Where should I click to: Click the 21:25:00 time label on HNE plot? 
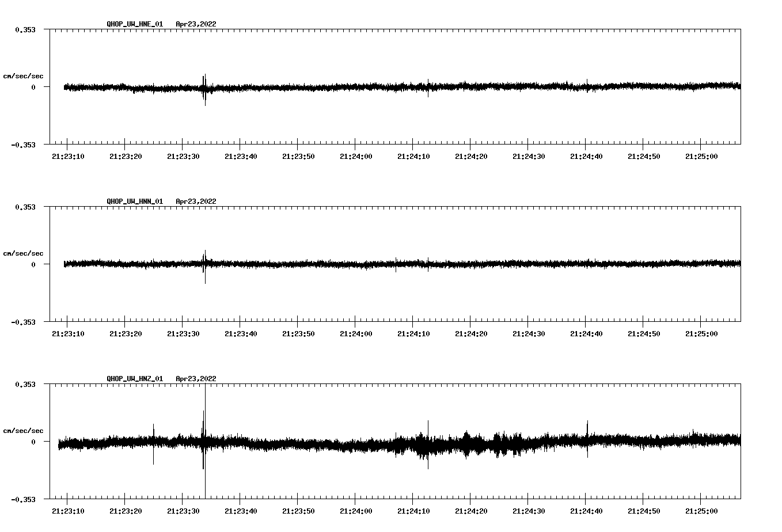[x=701, y=157]
